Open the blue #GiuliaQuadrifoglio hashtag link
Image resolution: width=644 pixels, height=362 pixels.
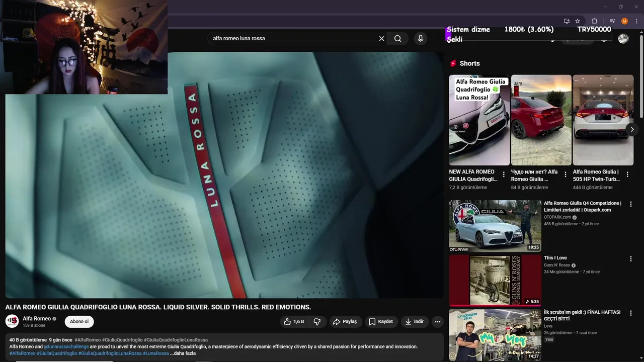[x=57, y=353]
